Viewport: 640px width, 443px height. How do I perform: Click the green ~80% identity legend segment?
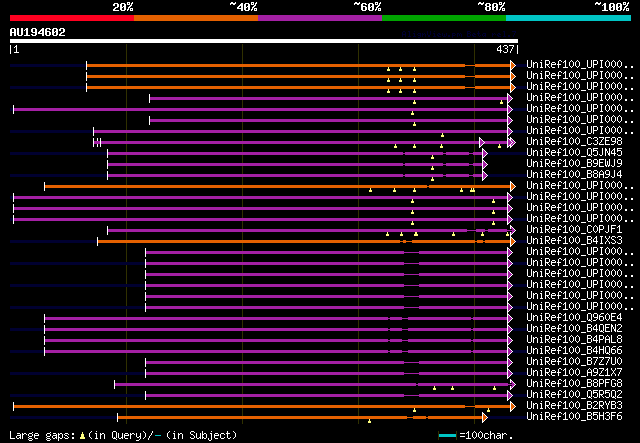click(444, 18)
